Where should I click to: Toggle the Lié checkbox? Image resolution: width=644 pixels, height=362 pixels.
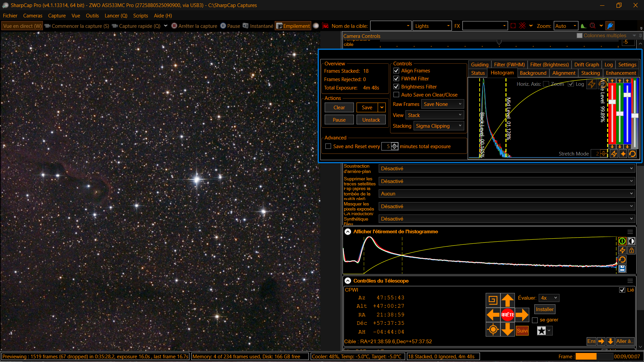[622, 290]
